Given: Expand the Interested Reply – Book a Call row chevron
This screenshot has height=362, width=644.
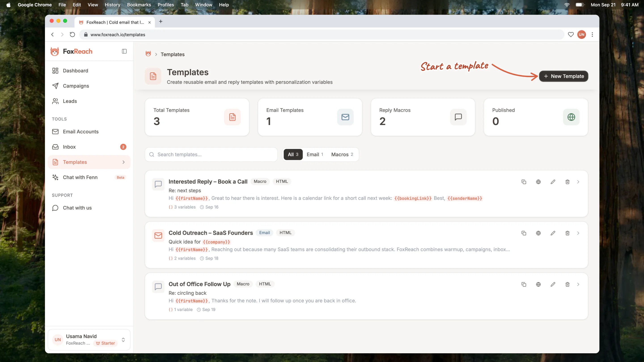Looking at the screenshot, I should (578, 182).
